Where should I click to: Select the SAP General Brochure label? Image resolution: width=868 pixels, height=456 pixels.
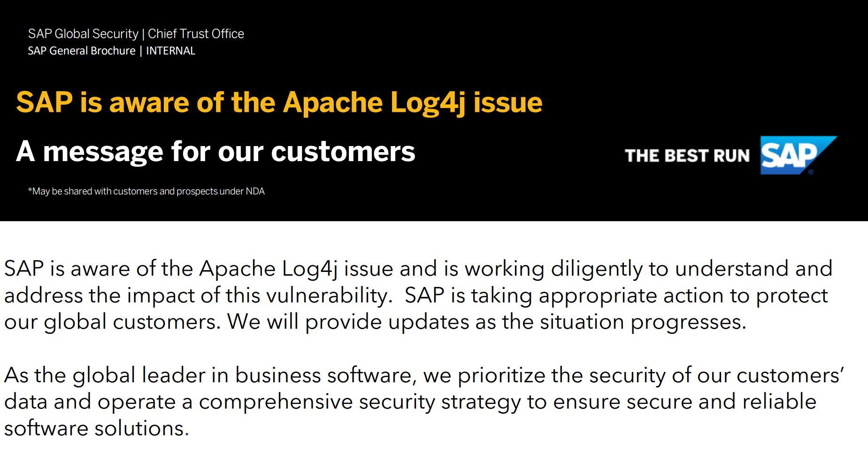click(82, 51)
